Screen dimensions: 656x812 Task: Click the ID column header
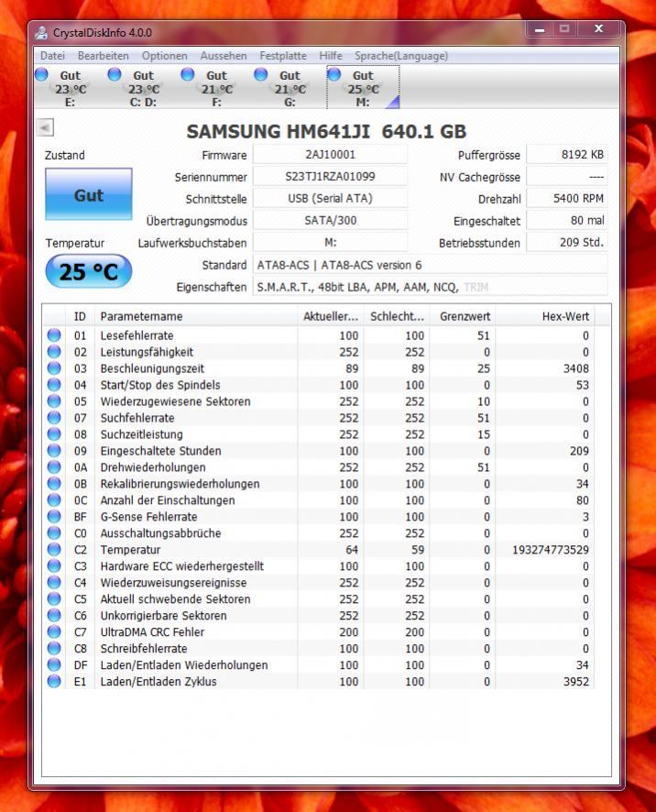pyautogui.click(x=81, y=316)
